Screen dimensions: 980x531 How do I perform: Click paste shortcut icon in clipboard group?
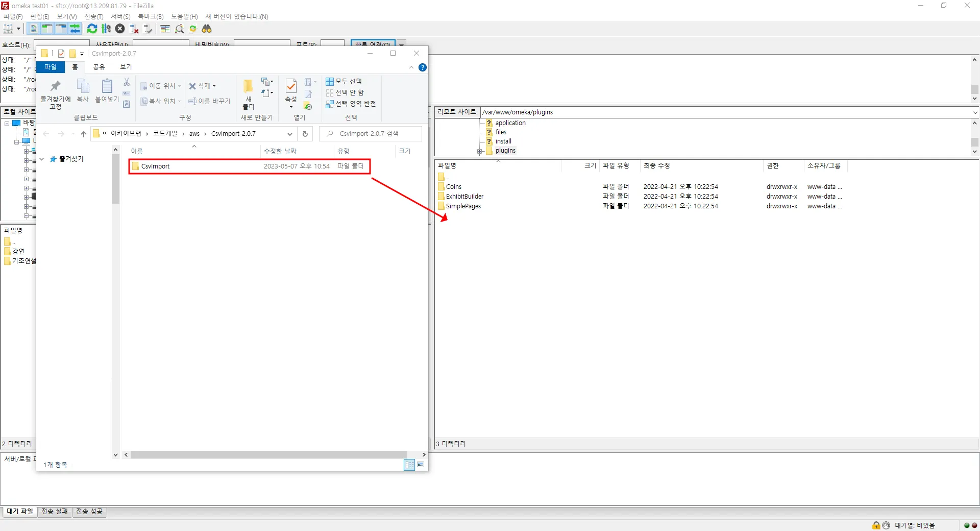click(127, 104)
